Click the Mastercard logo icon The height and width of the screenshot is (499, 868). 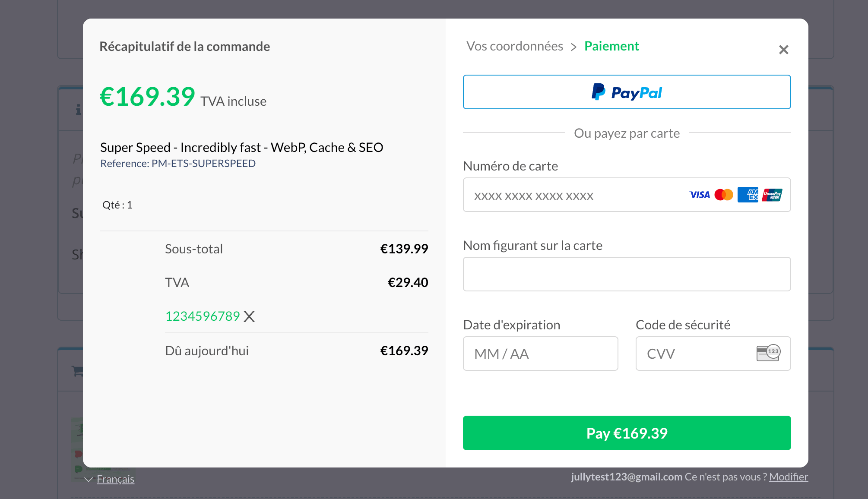[724, 195]
